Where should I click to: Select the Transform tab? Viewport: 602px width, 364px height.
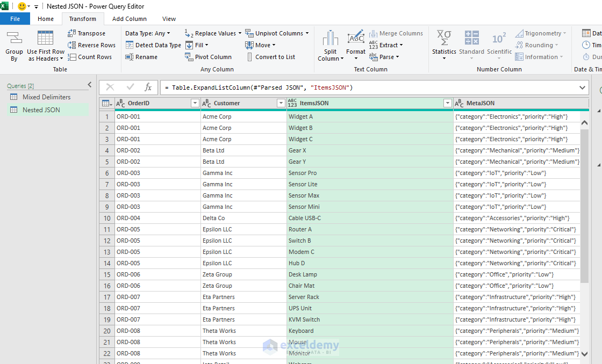tap(83, 19)
